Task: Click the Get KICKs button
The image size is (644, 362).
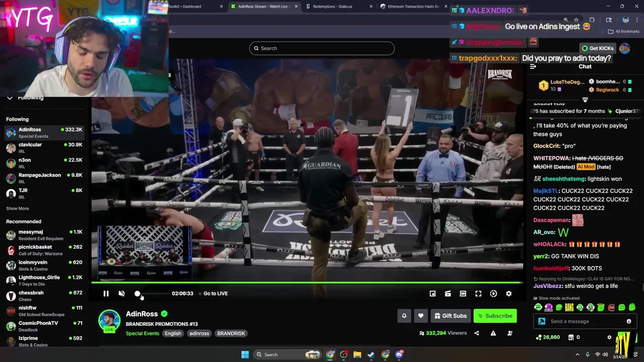Action: [598, 48]
